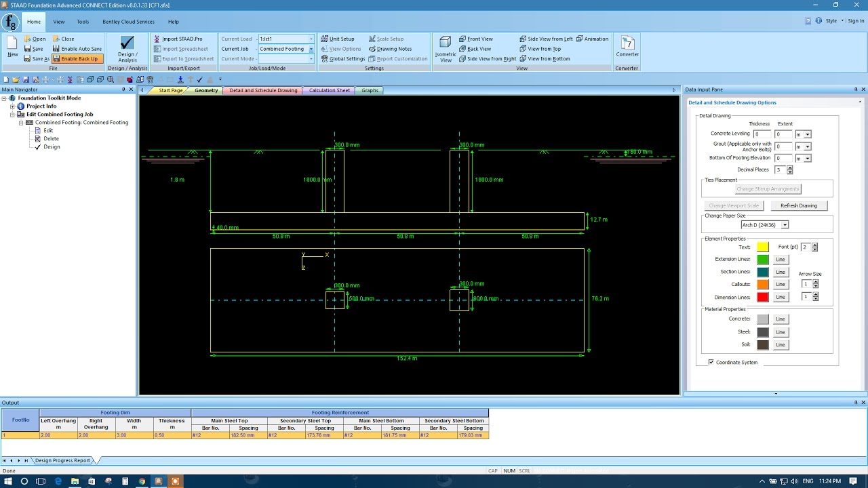Launch the Converter tool

pos(626,48)
